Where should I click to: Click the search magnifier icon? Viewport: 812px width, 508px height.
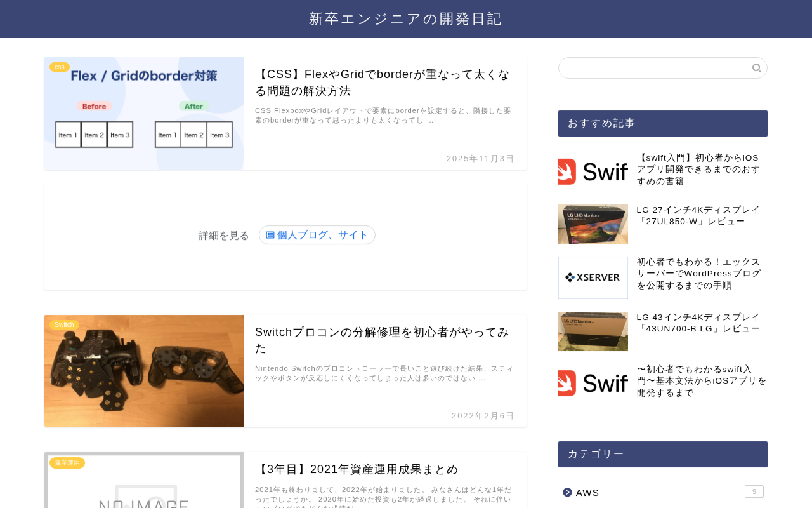click(x=756, y=68)
